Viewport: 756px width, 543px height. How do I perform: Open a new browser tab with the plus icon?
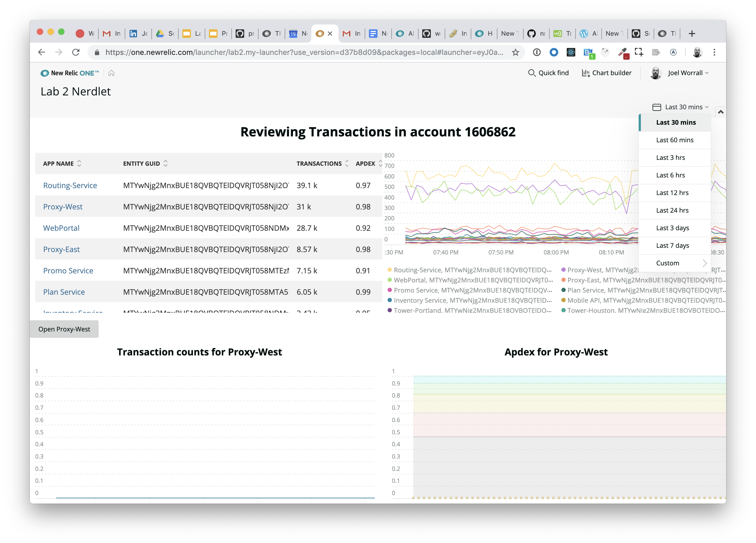(692, 34)
